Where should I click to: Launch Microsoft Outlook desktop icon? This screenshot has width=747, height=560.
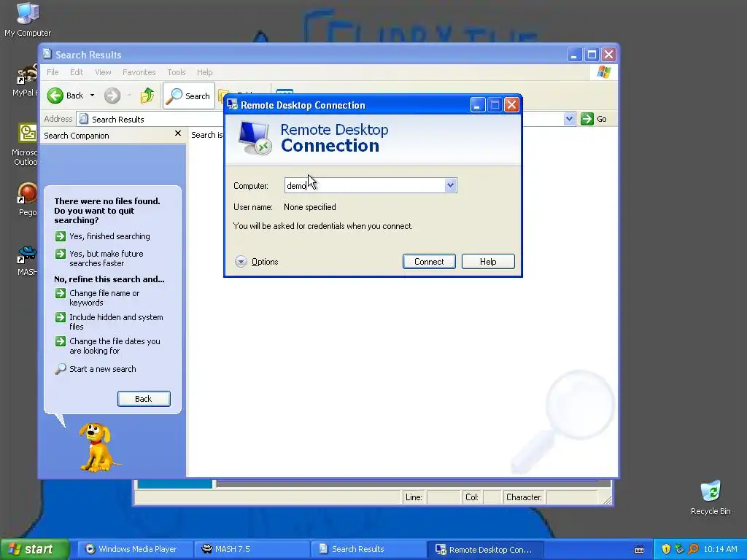pyautogui.click(x=27, y=144)
